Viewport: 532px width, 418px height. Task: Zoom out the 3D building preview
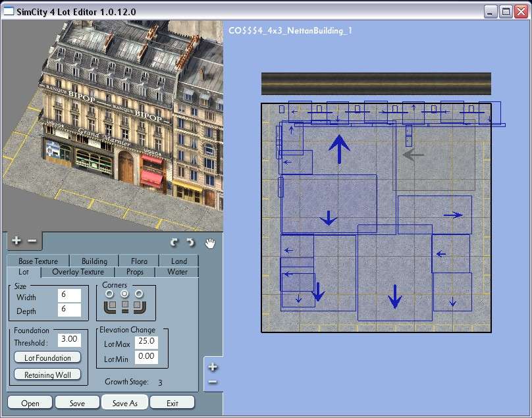[32, 240]
